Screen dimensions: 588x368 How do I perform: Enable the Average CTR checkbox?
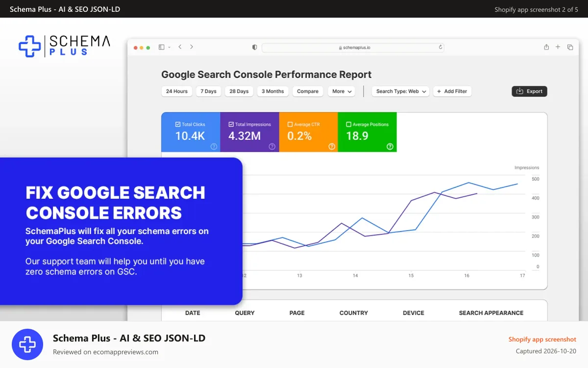(x=290, y=125)
